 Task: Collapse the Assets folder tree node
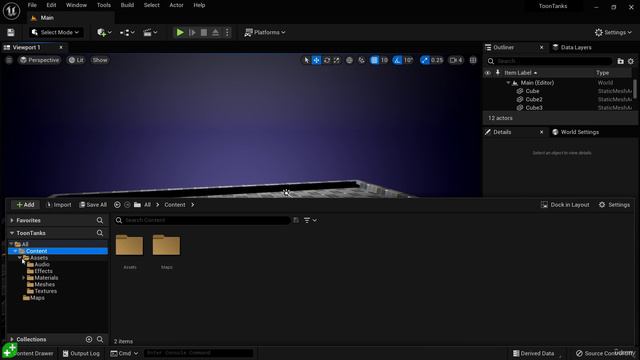20,258
